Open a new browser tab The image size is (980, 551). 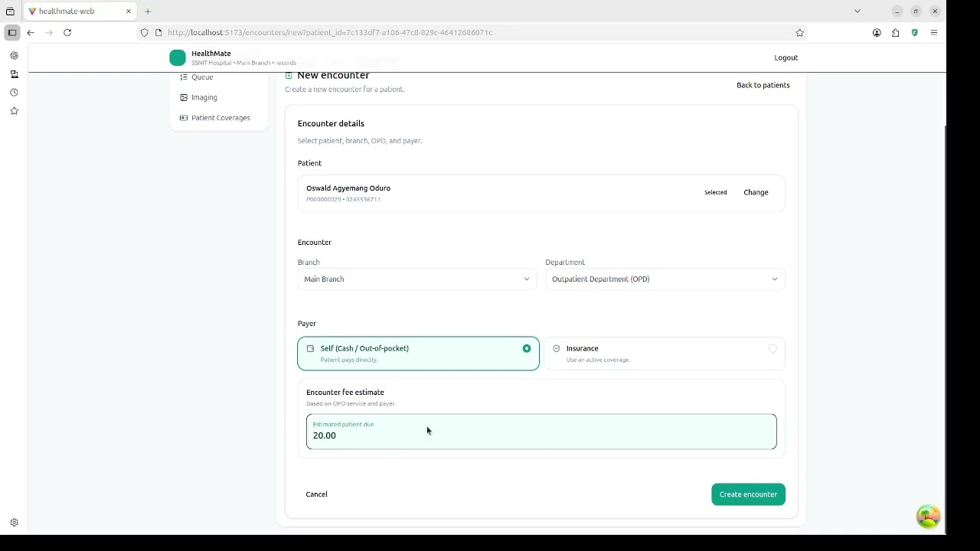point(148,11)
